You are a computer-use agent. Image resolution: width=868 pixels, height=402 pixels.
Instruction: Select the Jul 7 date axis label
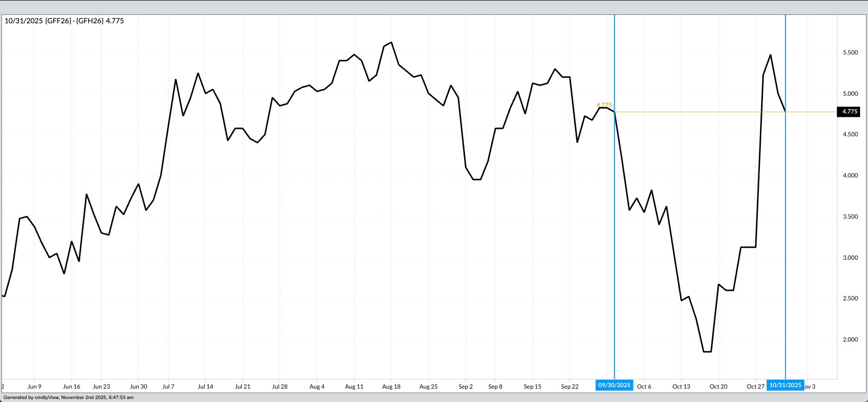coord(168,387)
